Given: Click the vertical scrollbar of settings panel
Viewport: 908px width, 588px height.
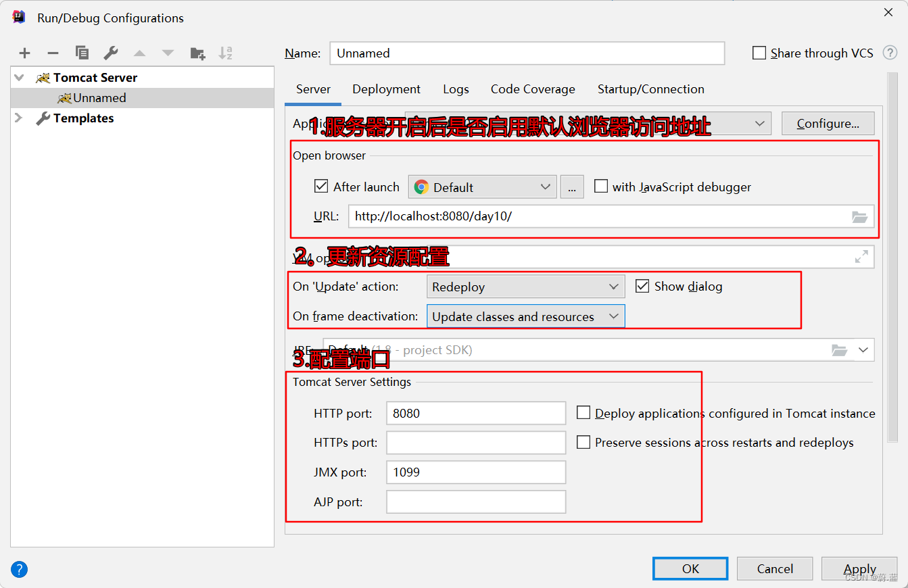Looking at the screenshot, I should pyautogui.click(x=892, y=257).
